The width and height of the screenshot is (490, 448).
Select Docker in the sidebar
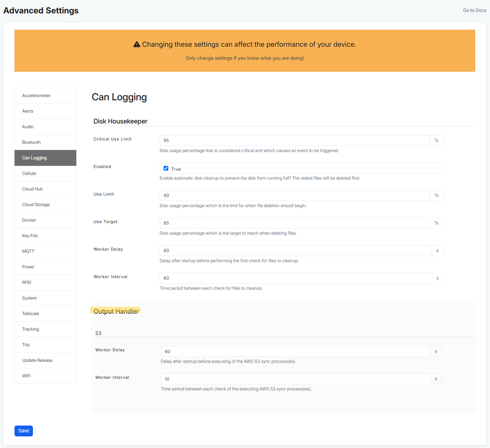[45, 220]
